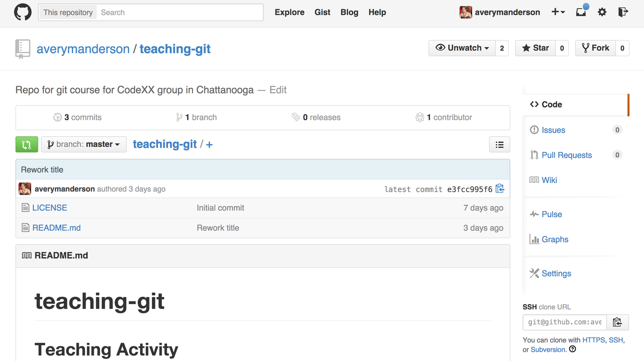Click the repository Search field

[180, 12]
